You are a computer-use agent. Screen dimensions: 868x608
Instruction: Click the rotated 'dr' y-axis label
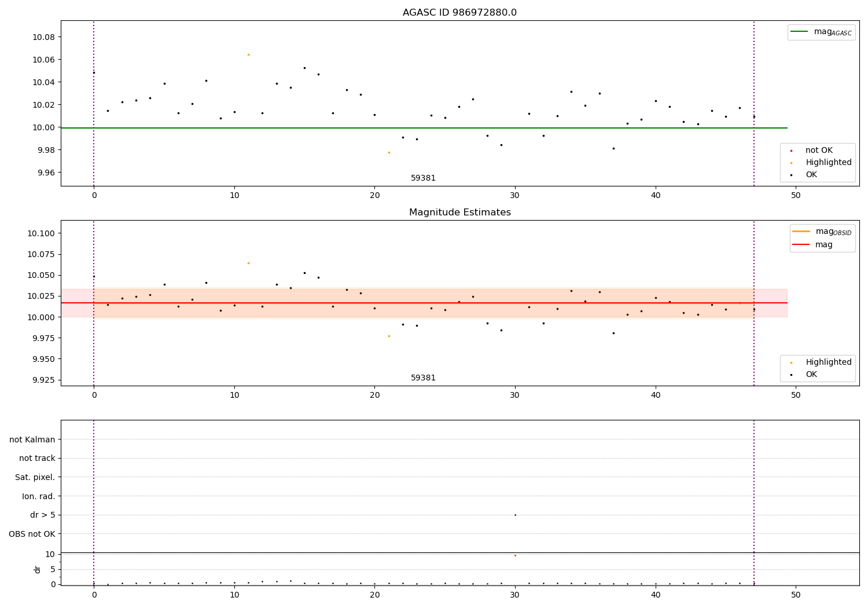point(38,569)
